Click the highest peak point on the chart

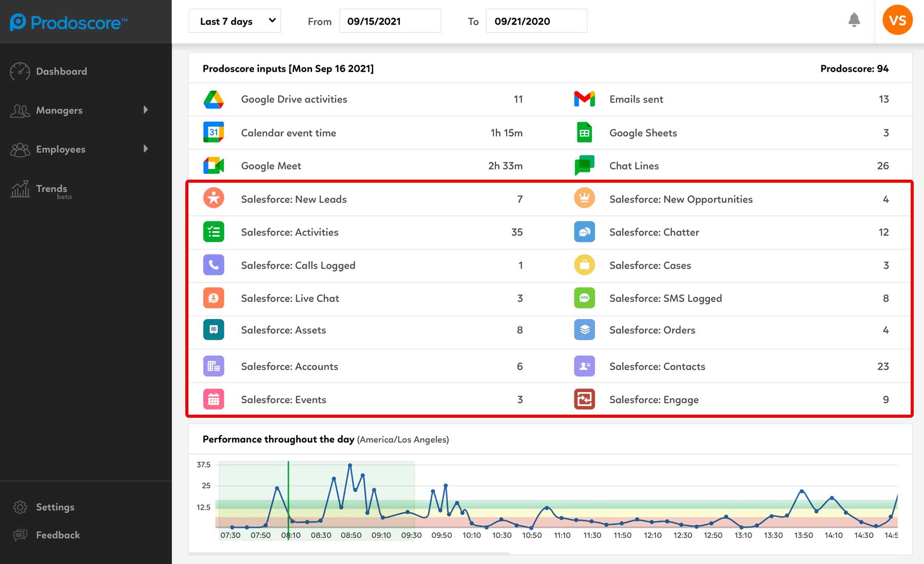[x=350, y=465]
